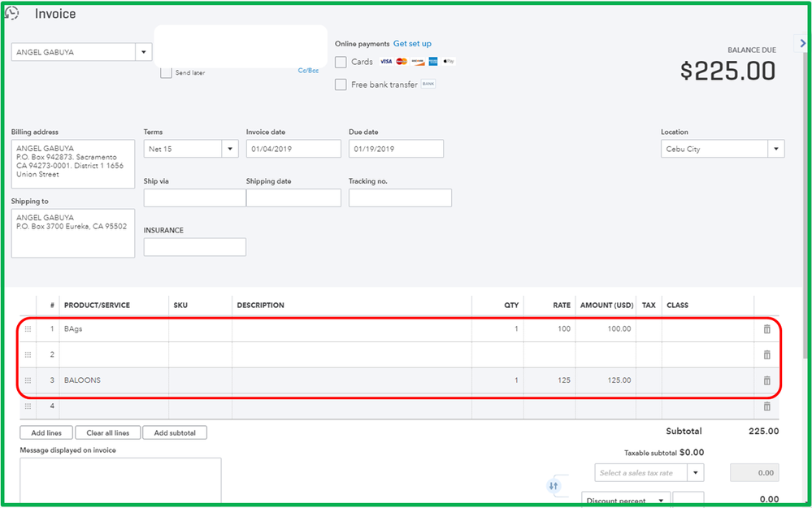Open the recent transactions clock icon
Viewport: 812px width, 508px height.
[x=12, y=13]
